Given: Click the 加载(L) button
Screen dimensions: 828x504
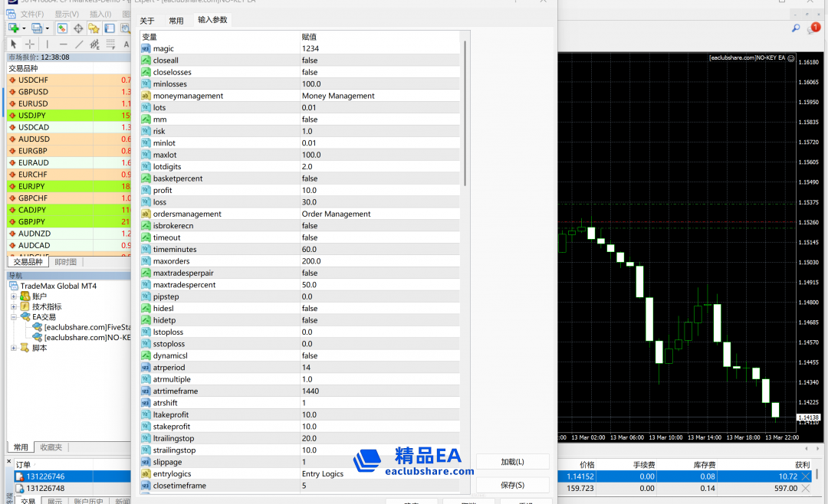Looking at the screenshot, I should click(512, 462).
